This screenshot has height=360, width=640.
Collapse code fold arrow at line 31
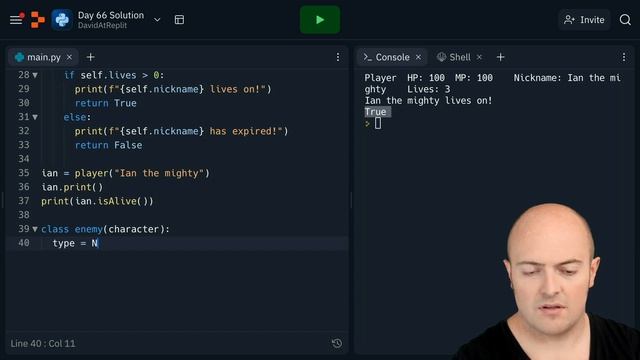35,117
